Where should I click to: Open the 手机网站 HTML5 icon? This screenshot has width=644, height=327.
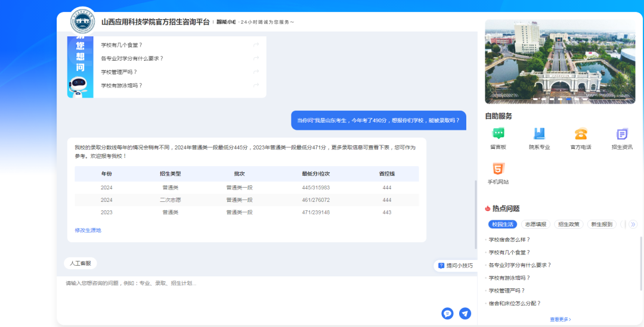click(498, 169)
